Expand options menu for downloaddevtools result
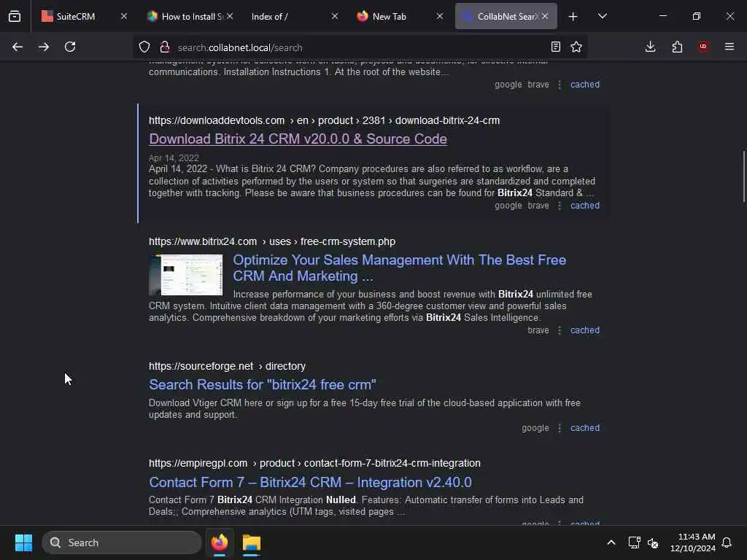Image resolution: width=747 pixels, height=560 pixels. (560, 206)
